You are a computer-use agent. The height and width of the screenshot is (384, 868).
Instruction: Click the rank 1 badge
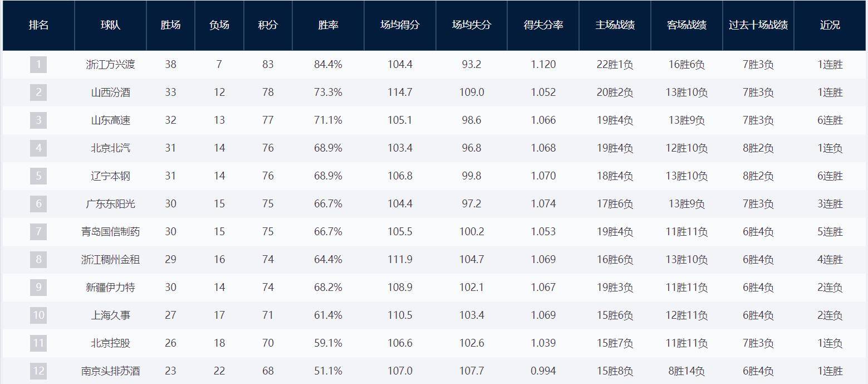38,65
